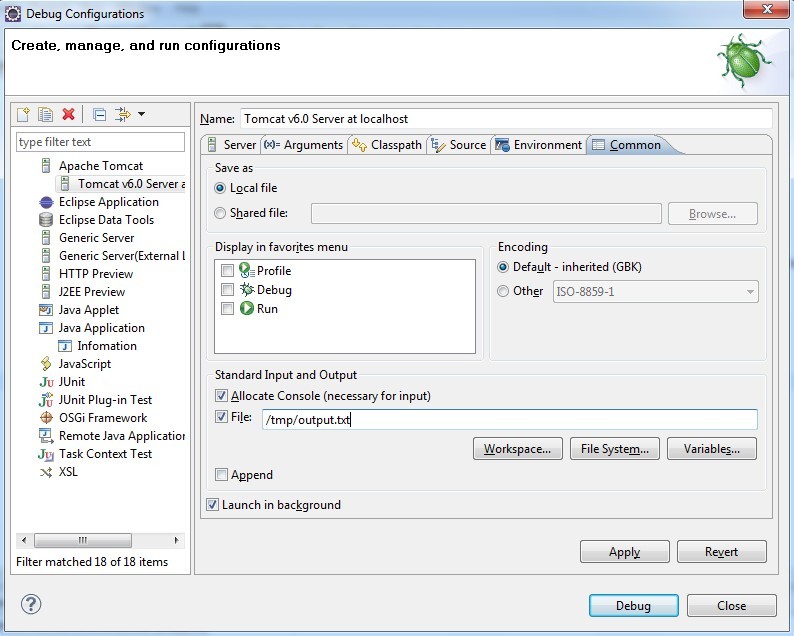794x636 pixels.
Task: Click the type filter text box
Action: coord(100,142)
